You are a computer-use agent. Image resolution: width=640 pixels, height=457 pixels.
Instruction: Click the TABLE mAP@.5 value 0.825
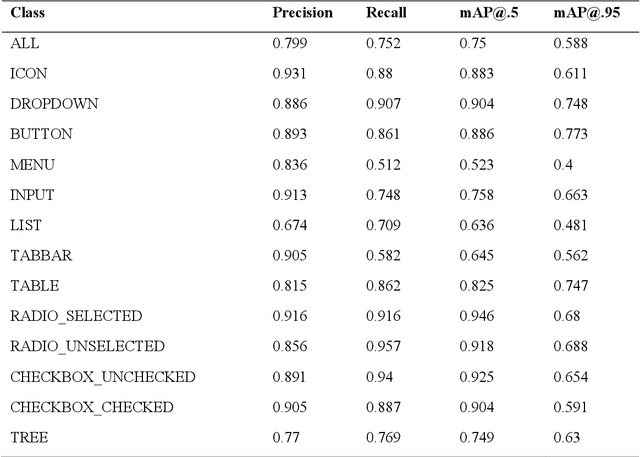tap(477, 286)
